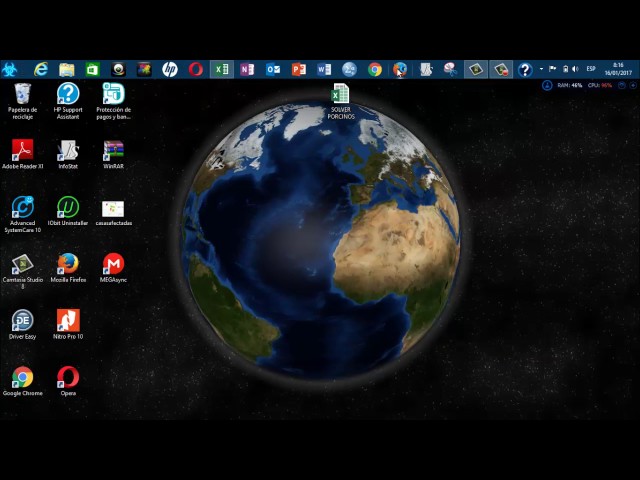The height and width of the screenshot is (480, 640).
Task: Open the Snipping Tool taskbar icon
Action: 451,69
